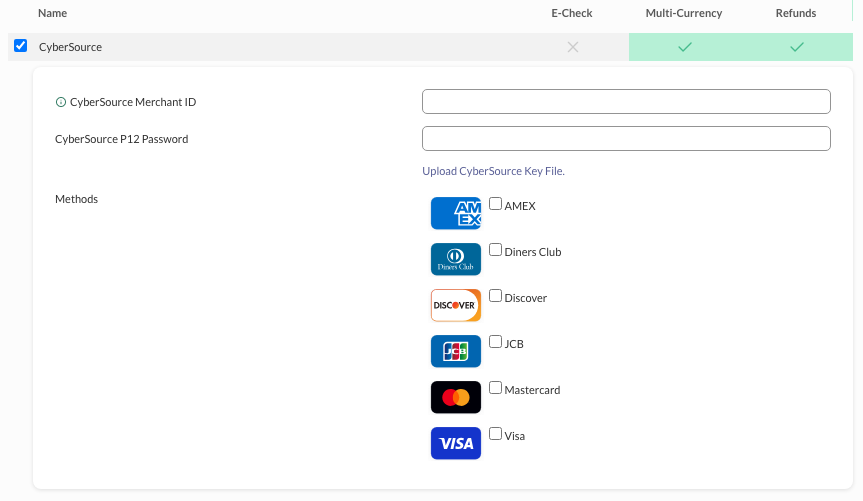863x501 pixels.
Task: Click the JCB card logo icon
Action: (x=456, y=351)
